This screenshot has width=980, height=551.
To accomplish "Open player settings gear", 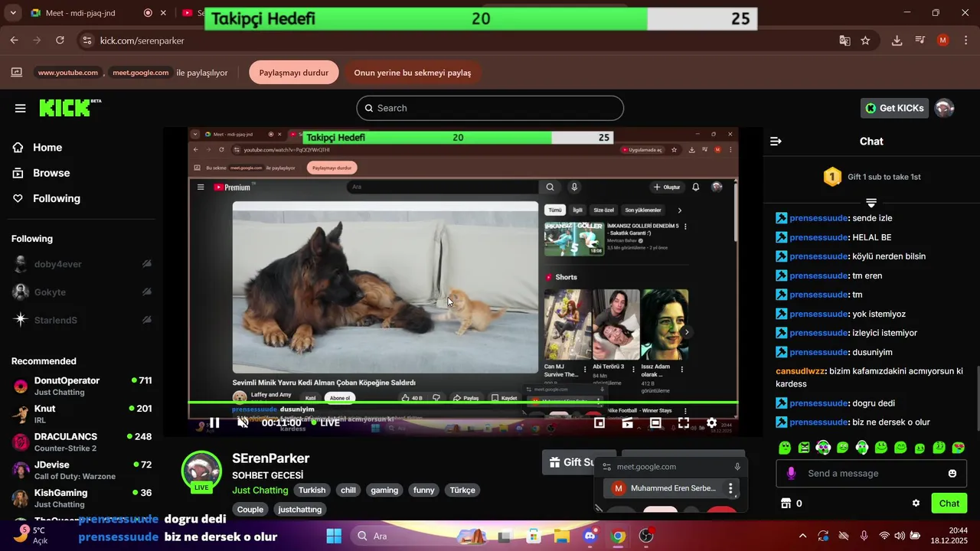I will coord(711,422).
